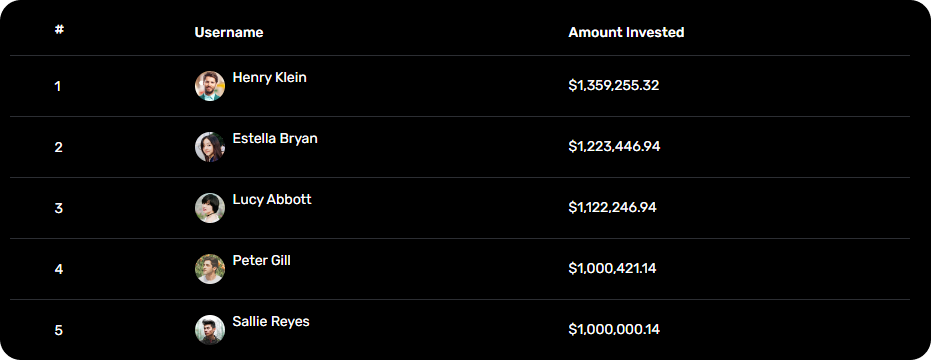Screen dimensions: 931x360
Task: Click Estella Bryan's avatar photo
Action: (x=210, y=147)
